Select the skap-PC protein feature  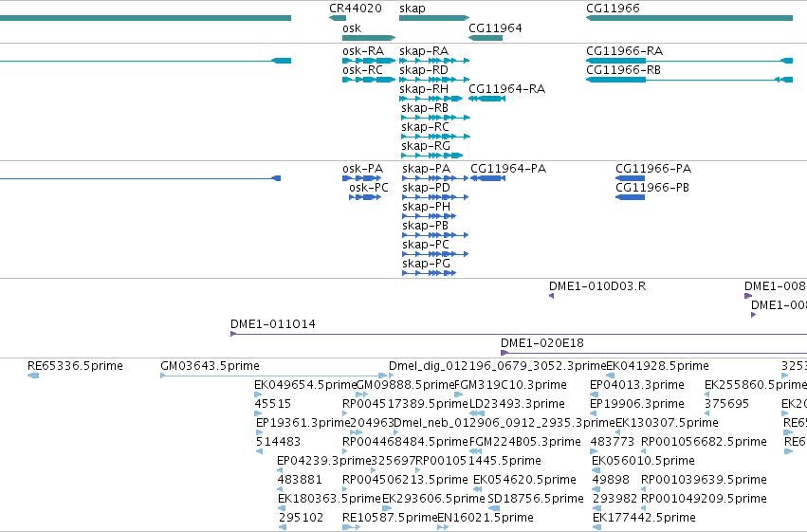tap(435, 255)
